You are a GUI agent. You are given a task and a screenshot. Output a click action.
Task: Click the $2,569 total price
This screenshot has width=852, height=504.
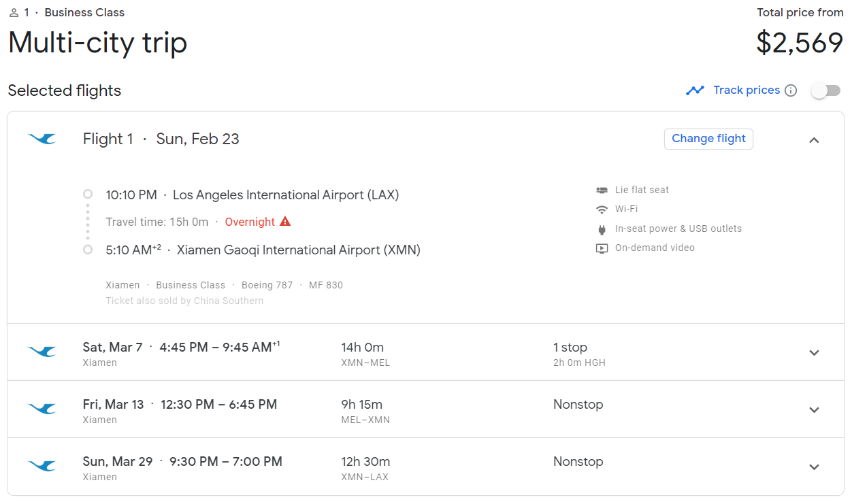pos(800,43)
